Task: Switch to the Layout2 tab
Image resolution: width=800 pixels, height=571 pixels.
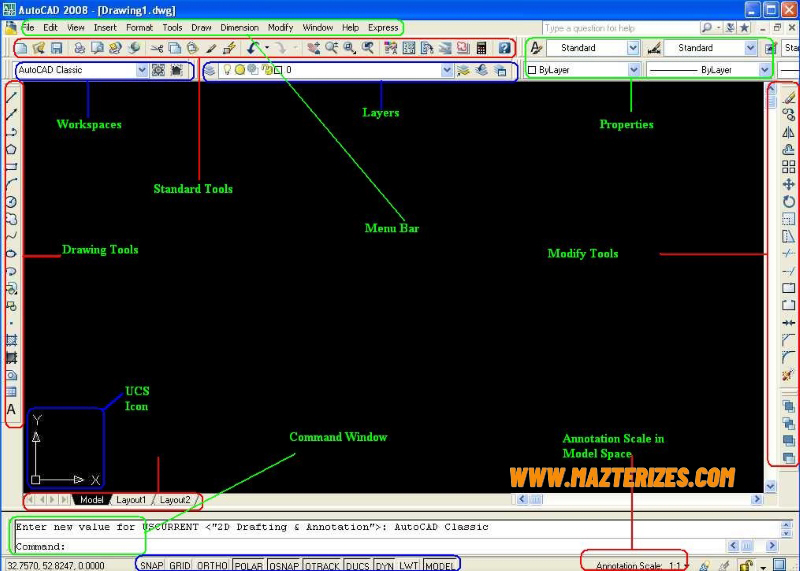Action: coord(175,500)
